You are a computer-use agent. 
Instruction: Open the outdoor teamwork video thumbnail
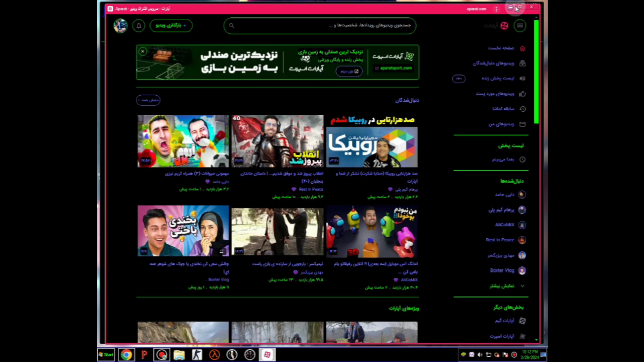point(277,232)
